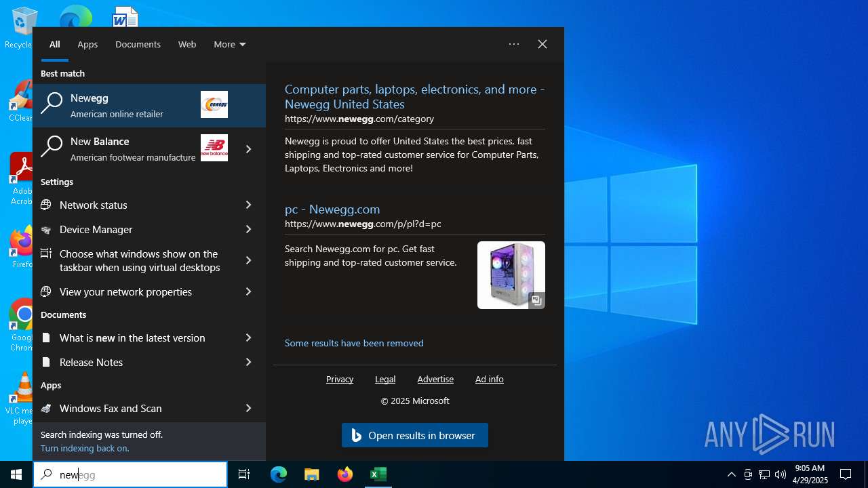868x488 pixels.
Task: Click the Network status globe icon
Action: point(46,205)
